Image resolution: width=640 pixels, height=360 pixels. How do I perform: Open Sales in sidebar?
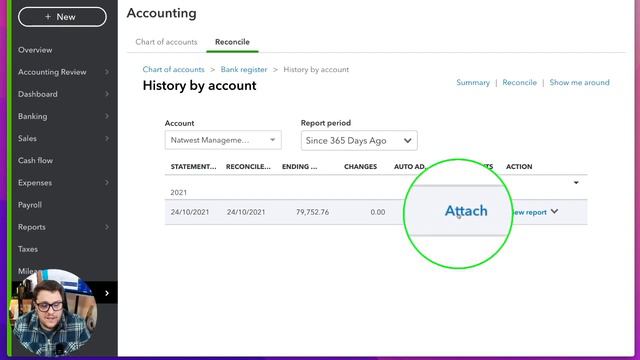27,138
